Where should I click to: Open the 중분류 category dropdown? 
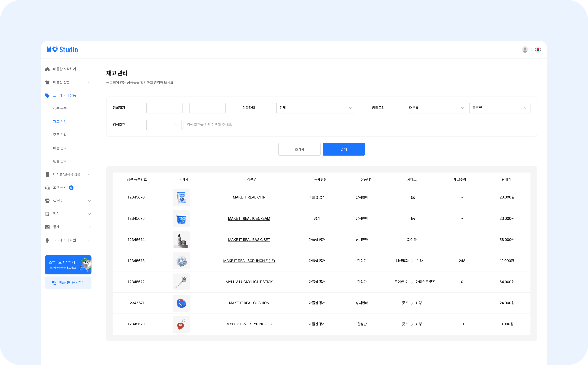[499, 108]
